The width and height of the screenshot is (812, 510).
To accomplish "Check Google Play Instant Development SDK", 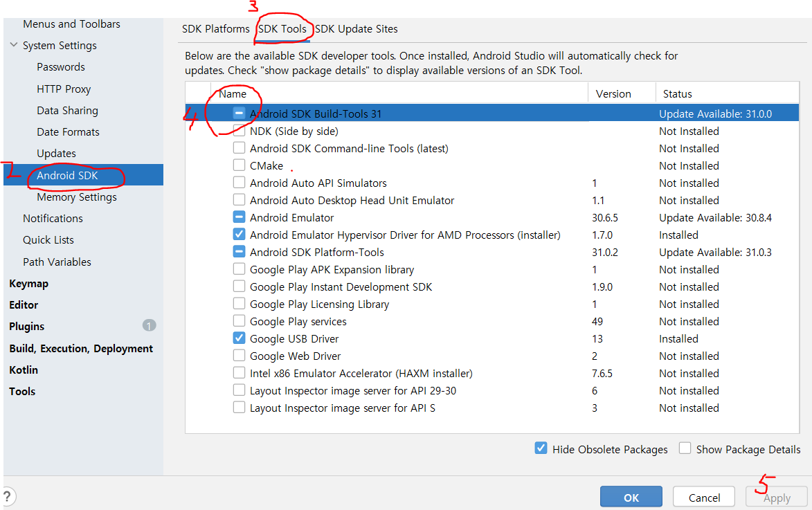I will [x=239, y=286].
